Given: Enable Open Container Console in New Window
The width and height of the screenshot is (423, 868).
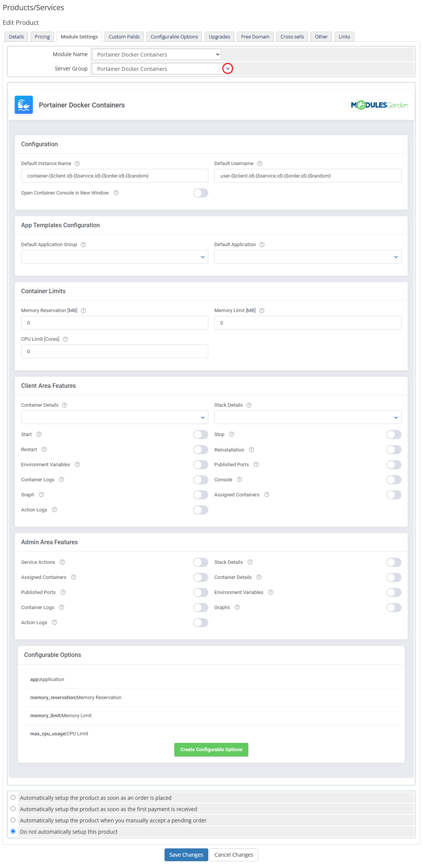Looking at the screenshot, I should pos(201,193).
